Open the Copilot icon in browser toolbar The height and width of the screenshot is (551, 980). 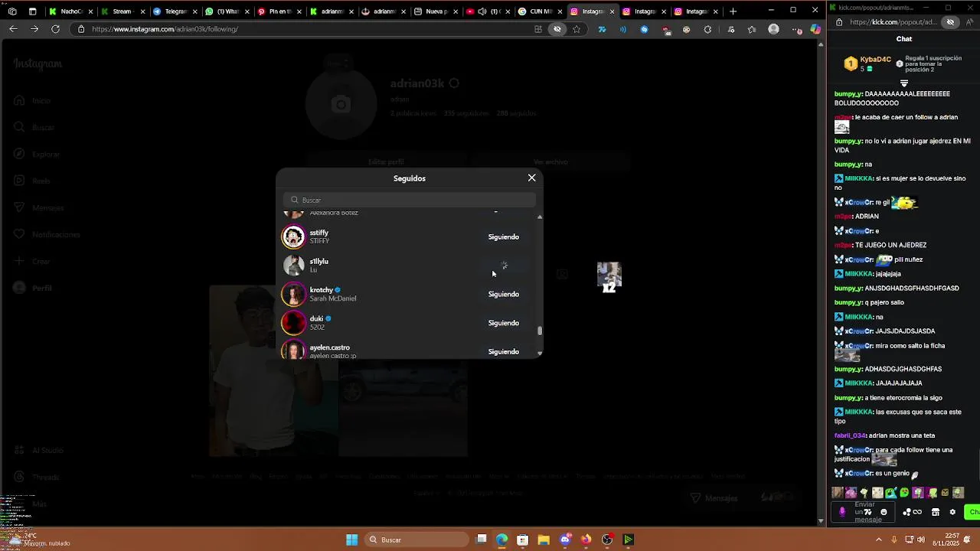(815, 29)
